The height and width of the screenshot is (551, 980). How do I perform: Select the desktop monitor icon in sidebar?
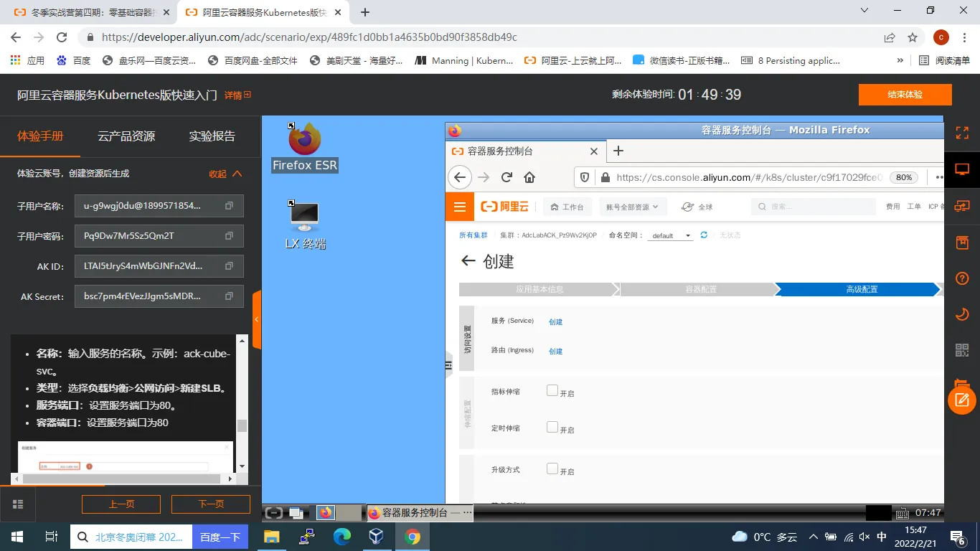point(962,169)
